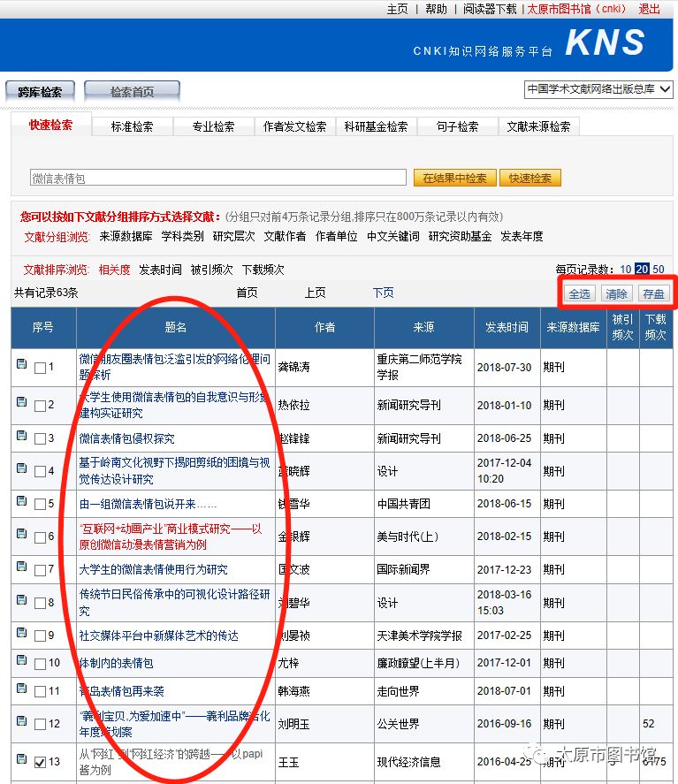Tick the checkbox for record 6
Viewport: 678px width, 784px height.
(40, 537)
